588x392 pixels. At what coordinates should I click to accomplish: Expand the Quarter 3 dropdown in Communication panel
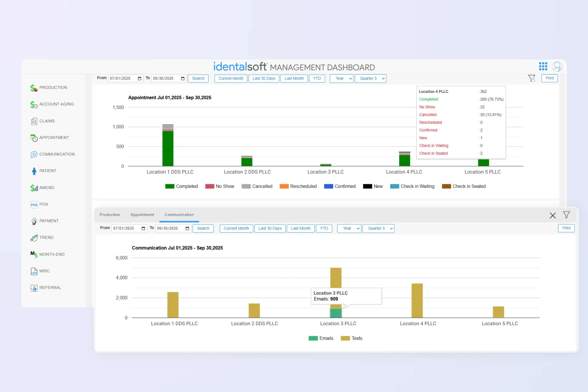[378, 229]
